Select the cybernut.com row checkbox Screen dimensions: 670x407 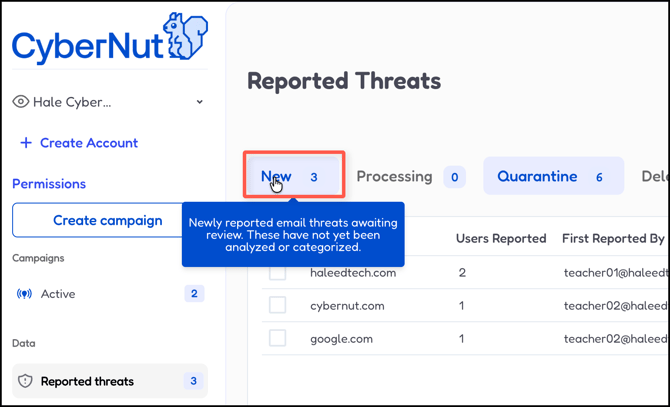277,305
